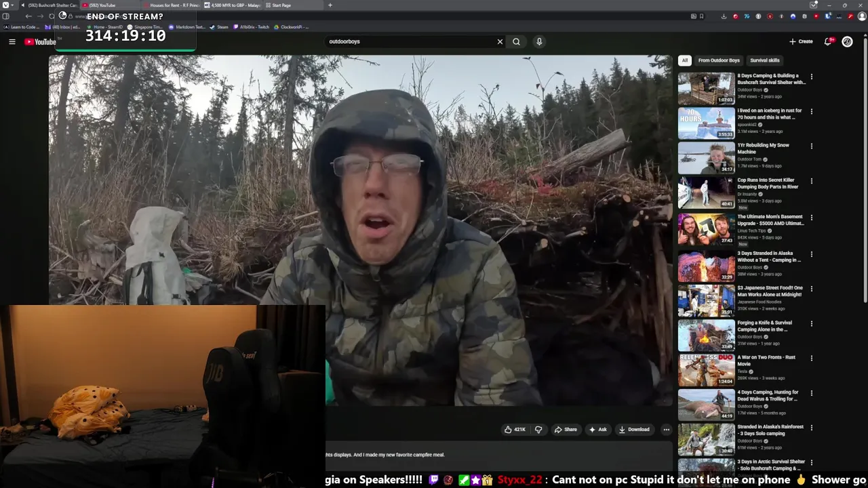Open the Steam bookmark
Viewport: 868px width, 488px height.
219,27
